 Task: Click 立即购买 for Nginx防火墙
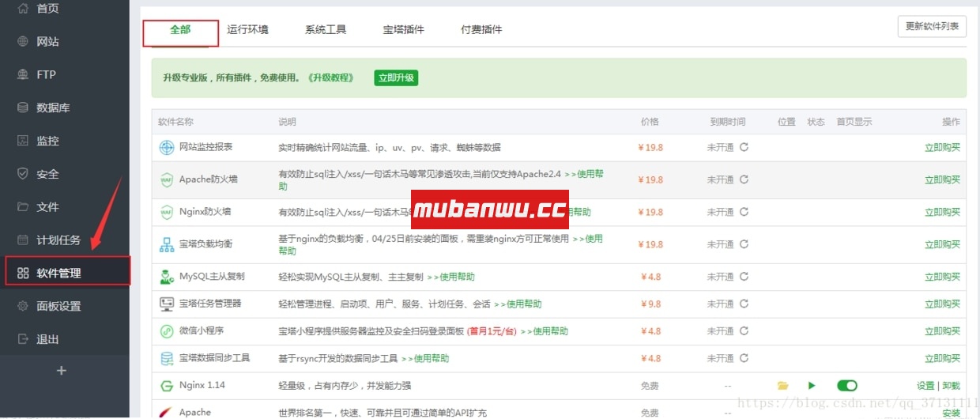pos(942,212)
